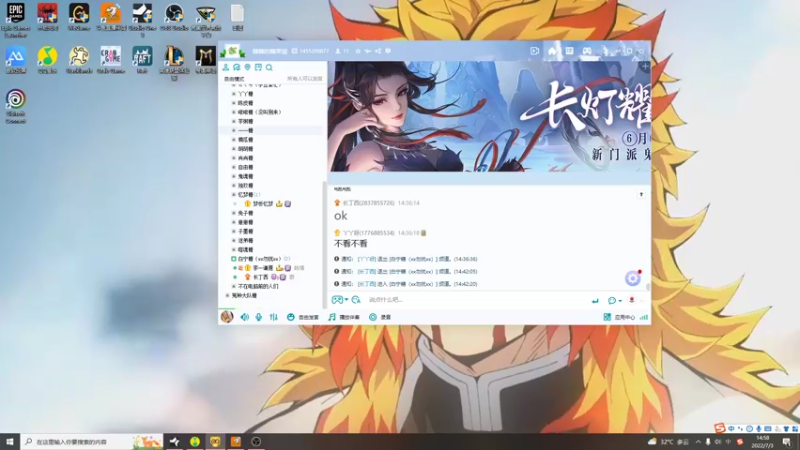Open the game controller icon beside chat input
The width and height of the screenshot is (800, 450).
click(x=337, y=300)
